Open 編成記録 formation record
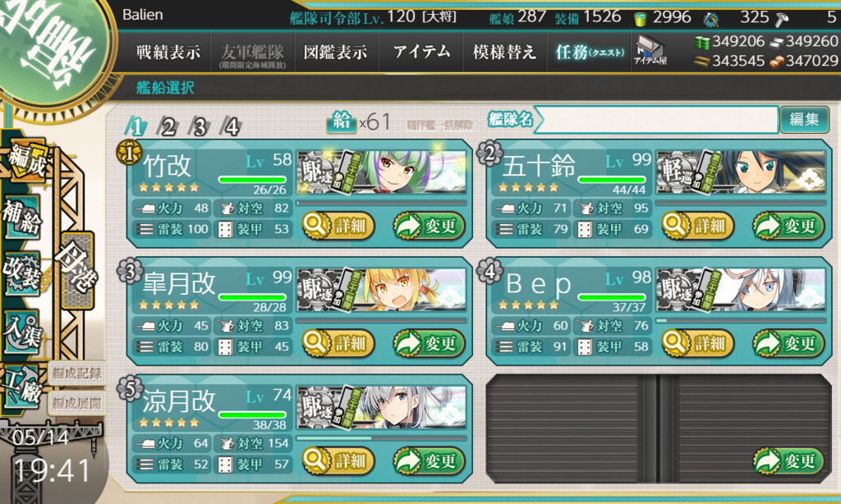This screenshot has height=504, width=841. 76,373
